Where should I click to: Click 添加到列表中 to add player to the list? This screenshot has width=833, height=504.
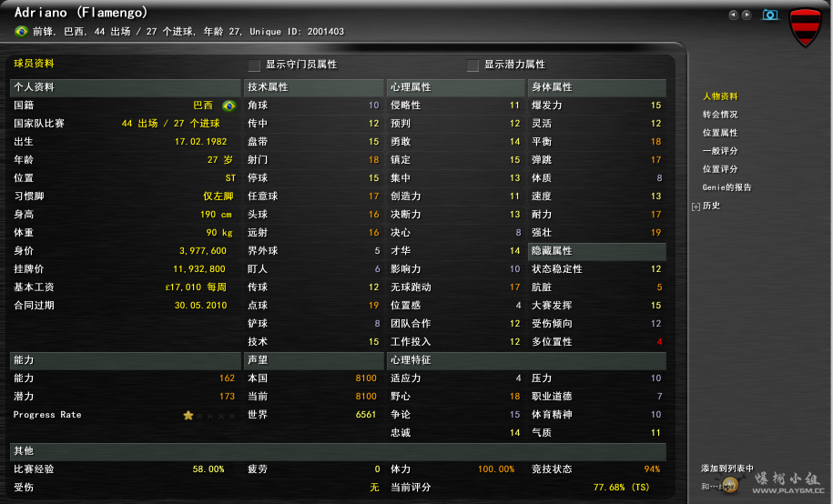click(x=726, y=469)
